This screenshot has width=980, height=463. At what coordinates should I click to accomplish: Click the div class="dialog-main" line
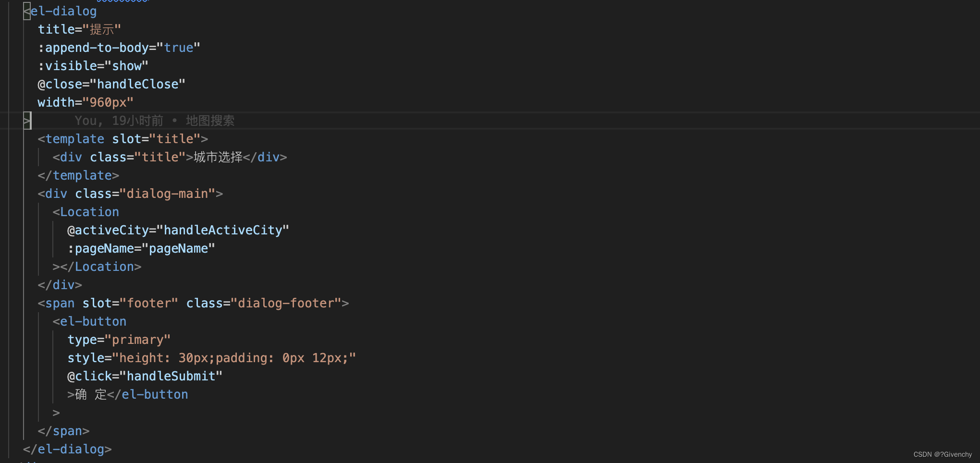pos(130,194)
